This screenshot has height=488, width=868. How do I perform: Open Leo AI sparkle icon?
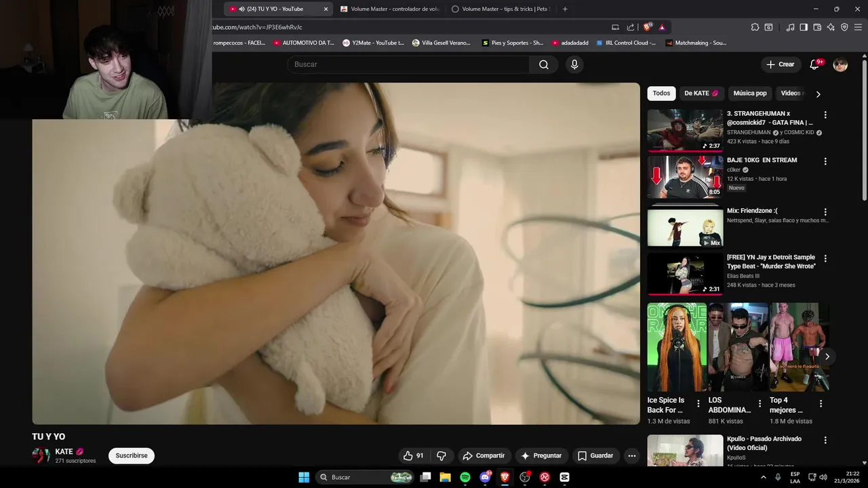click(831, 27)
